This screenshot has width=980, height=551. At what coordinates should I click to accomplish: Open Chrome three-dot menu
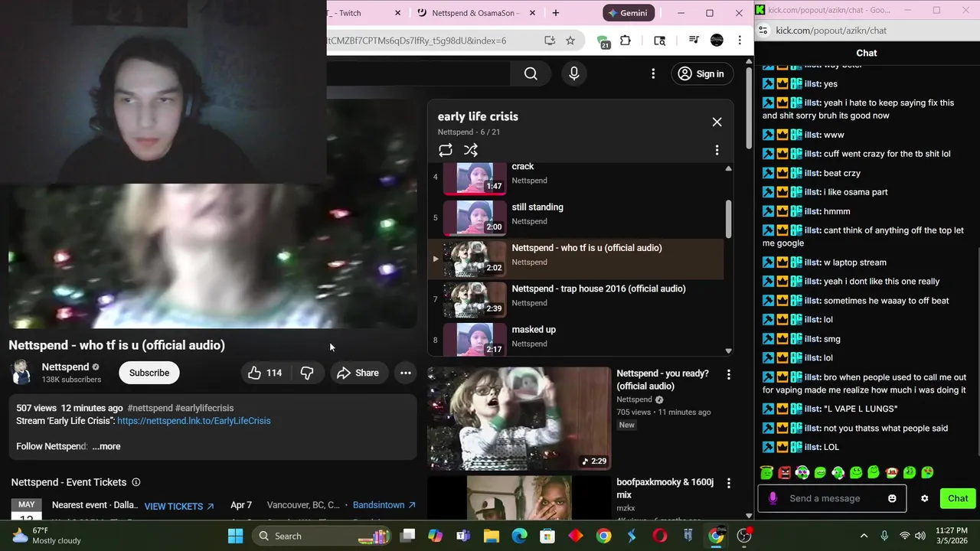click(740, 41)
